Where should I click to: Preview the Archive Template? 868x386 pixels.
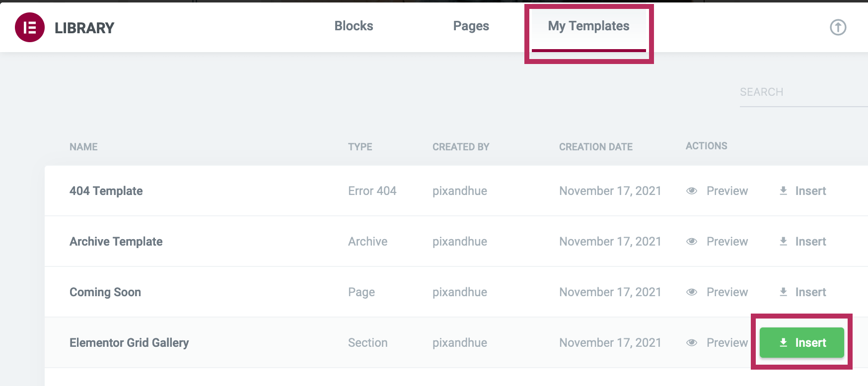coord(726,242)
